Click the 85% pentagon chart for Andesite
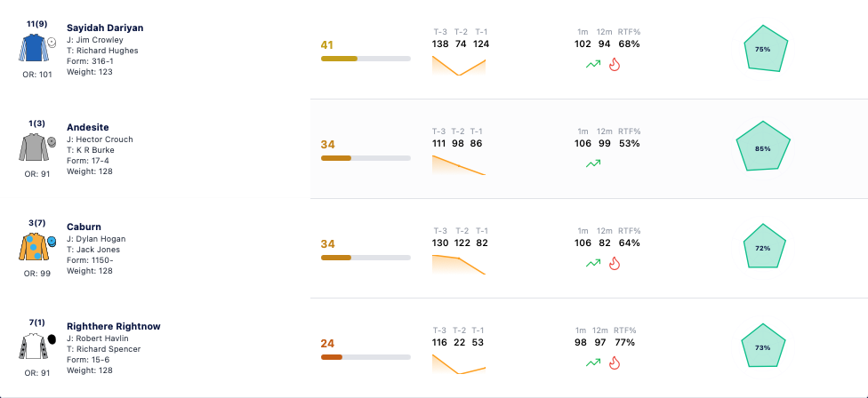The height and width of the screenshot is (398, 868). pos(763,147)
